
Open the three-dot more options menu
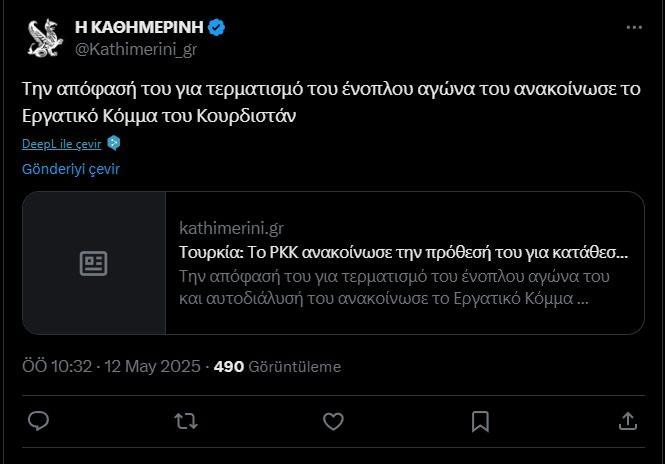634,27
